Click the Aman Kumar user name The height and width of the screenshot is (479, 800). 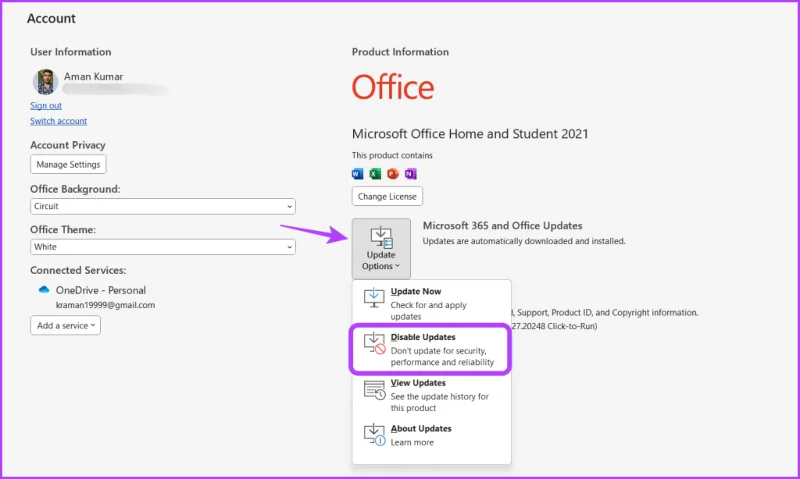[93, 77]
